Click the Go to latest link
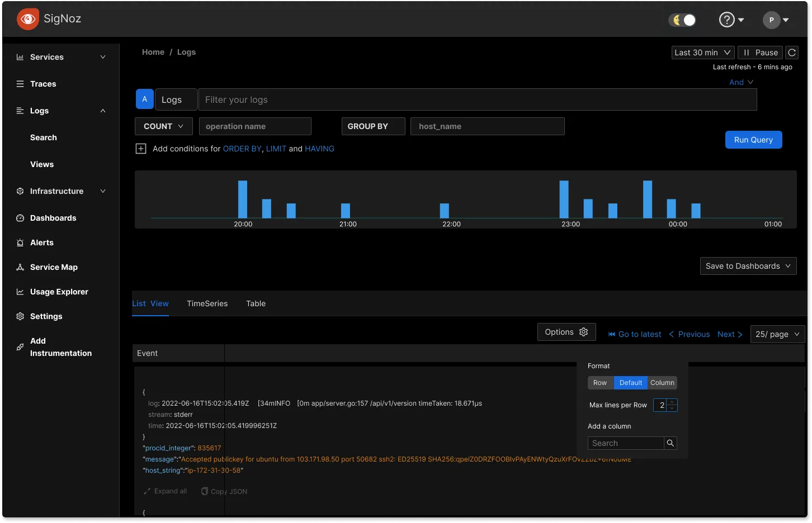The image size is (812, 523). click(635, 334)
